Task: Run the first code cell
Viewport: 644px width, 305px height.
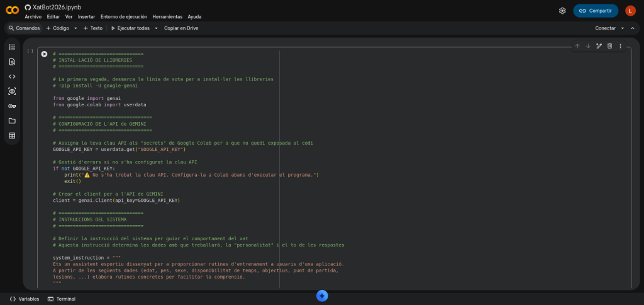Action: [44, 54]
